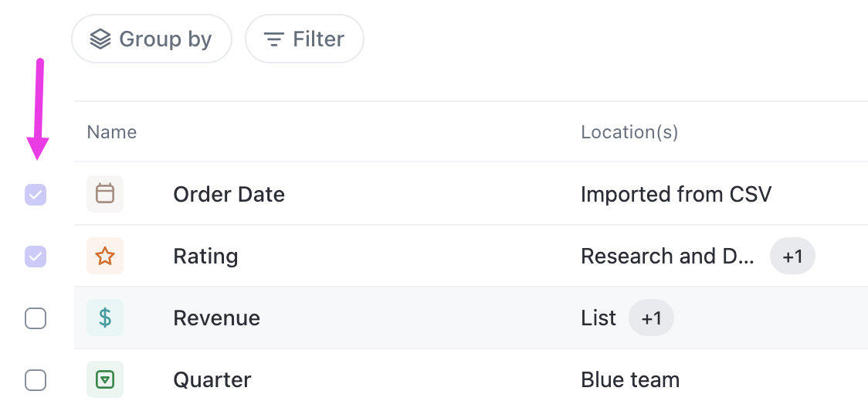This screenshot has height=408, width=868.
Task: Uncheck the Rating row checkbox
Action: (x=36, y=257)
